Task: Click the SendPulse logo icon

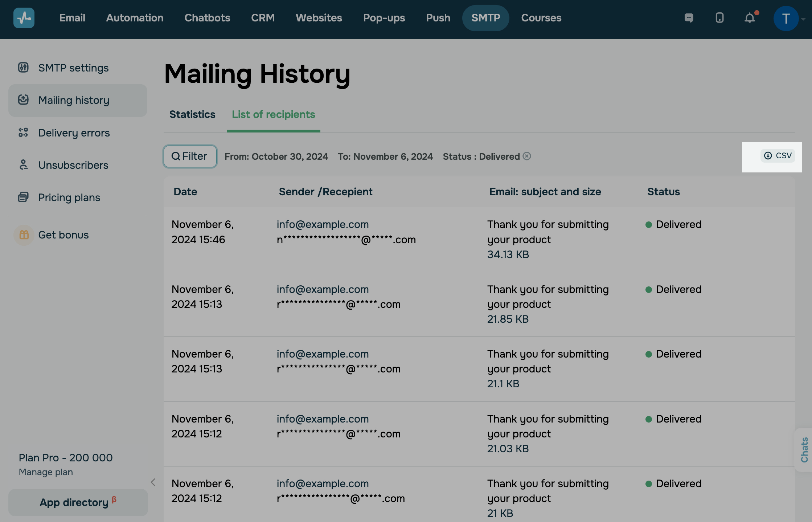Action: (24, 18)
